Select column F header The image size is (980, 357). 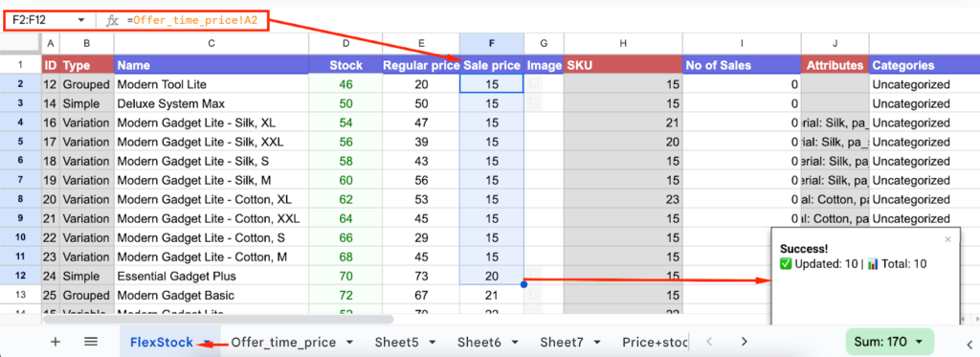pos(492,43)
